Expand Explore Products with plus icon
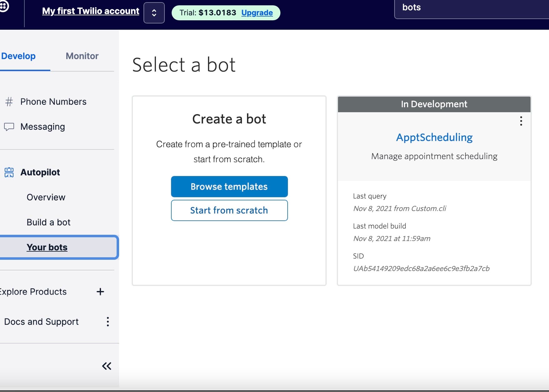This screenshot has height=392, width=549. (x=100, y=292)
